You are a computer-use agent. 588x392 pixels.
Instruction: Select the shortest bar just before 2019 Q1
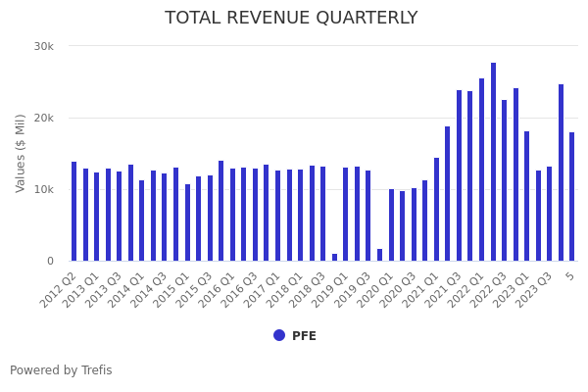334,257
